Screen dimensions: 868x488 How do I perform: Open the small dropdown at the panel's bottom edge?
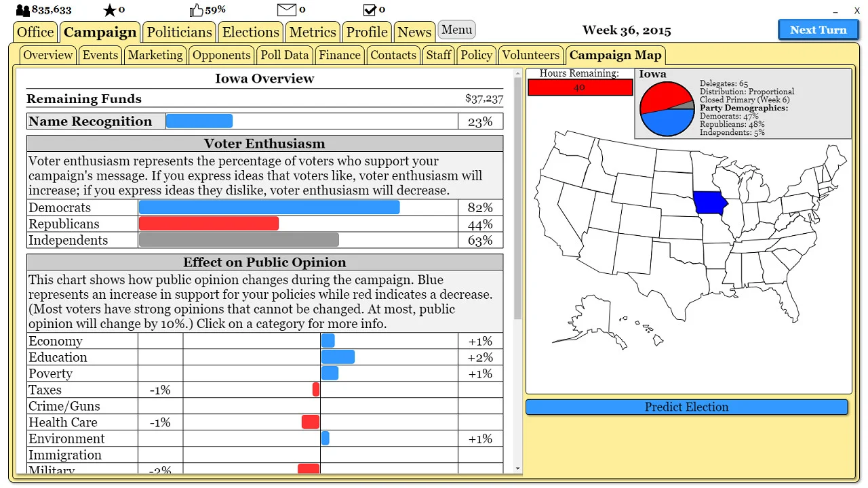click(x=518, y=468)
